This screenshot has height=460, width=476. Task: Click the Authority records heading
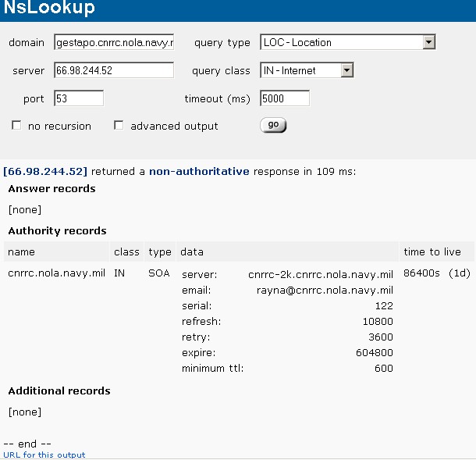pyautogui.click(x=58, y=231)
